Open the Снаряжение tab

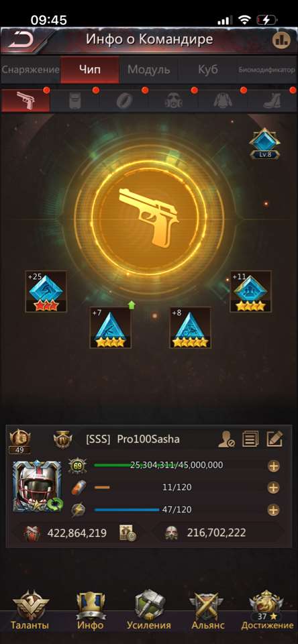click(x=30, y=69)
